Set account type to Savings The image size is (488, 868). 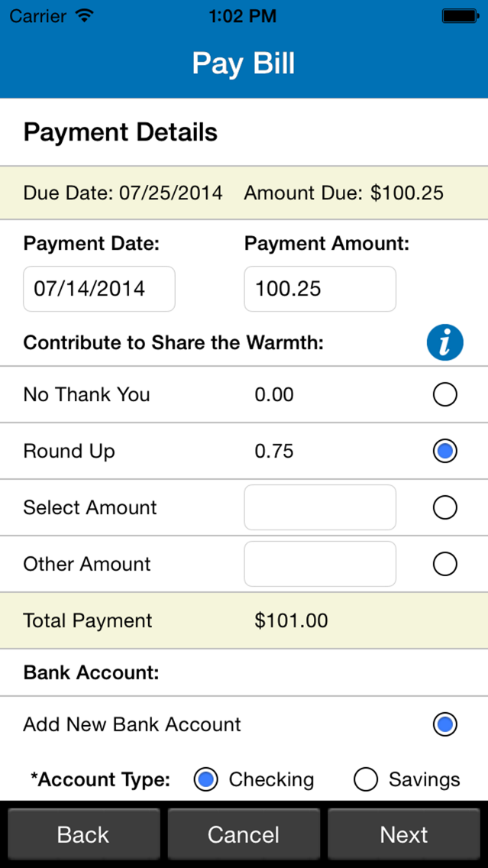[x=366, y=779]
